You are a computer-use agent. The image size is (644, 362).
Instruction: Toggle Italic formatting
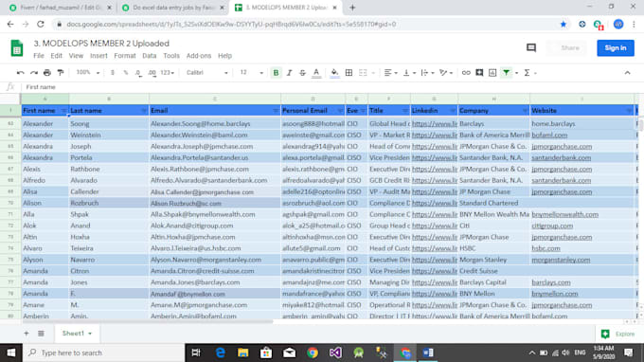pos(289,73)
